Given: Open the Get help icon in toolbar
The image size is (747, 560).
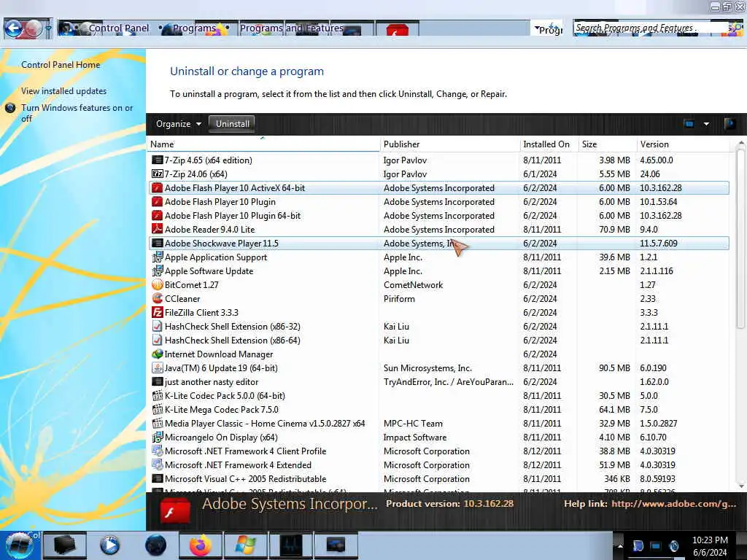Looking at the screenshot, I should pyautogui.click(x=729, y=124).
